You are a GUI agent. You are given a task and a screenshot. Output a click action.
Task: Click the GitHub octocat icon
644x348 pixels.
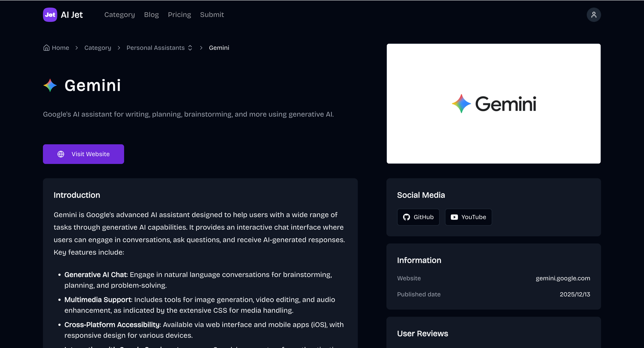[x=406, y=217]
